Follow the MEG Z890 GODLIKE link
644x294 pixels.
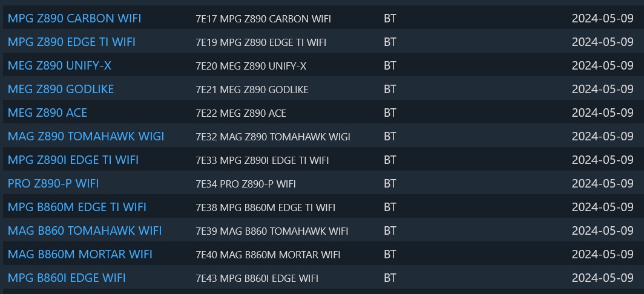(61, 90)
